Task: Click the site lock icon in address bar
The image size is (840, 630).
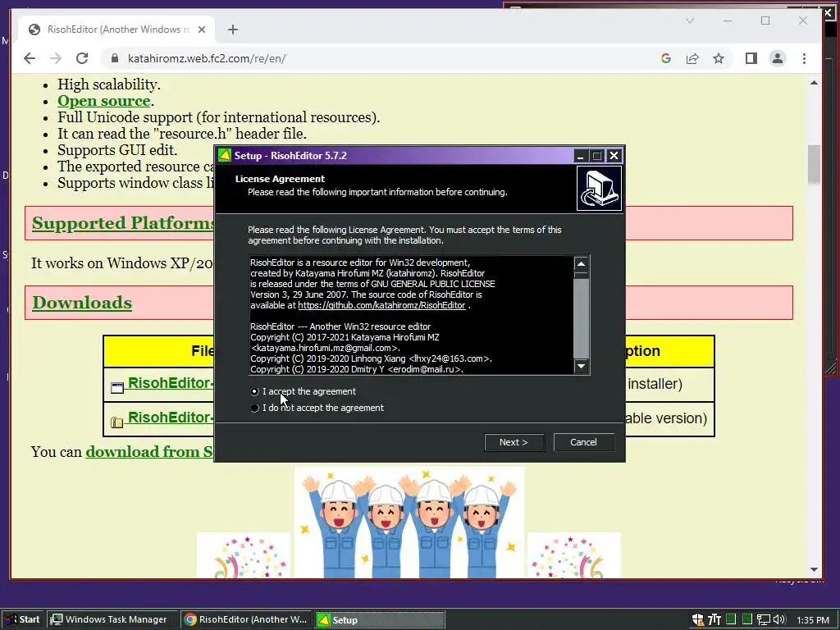Action: coord(114,58)
